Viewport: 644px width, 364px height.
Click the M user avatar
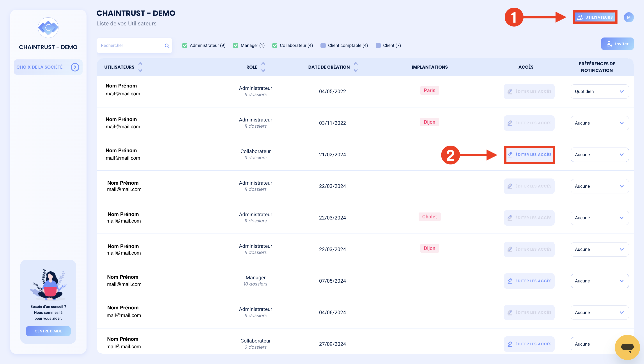point(628,17)
